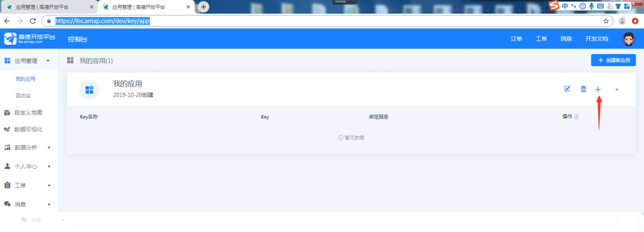Image resolution: width=644 pixels, height=232 pixels.
Task: Select the second 应用管理 browser tab
Action: coord(146,7)
